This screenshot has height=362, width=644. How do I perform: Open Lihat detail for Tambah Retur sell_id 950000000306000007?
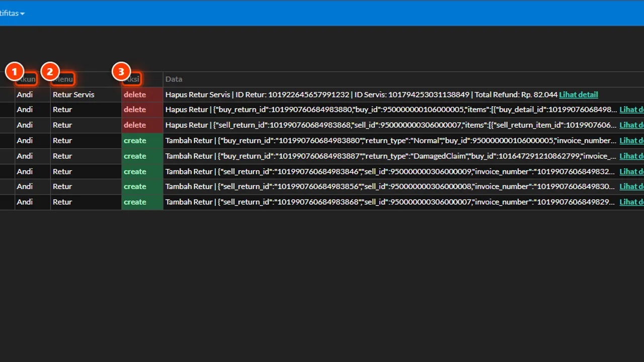pos(631,202)
